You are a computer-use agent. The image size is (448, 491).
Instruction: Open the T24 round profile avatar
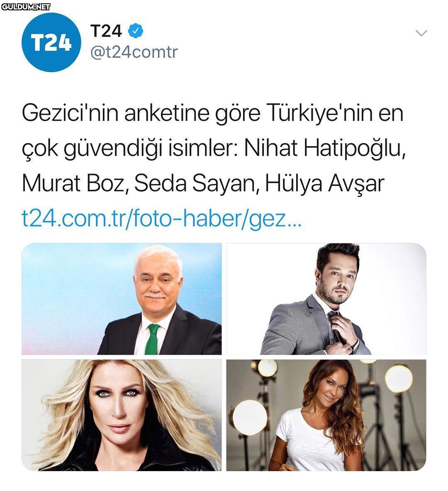(x=51, y=42)
